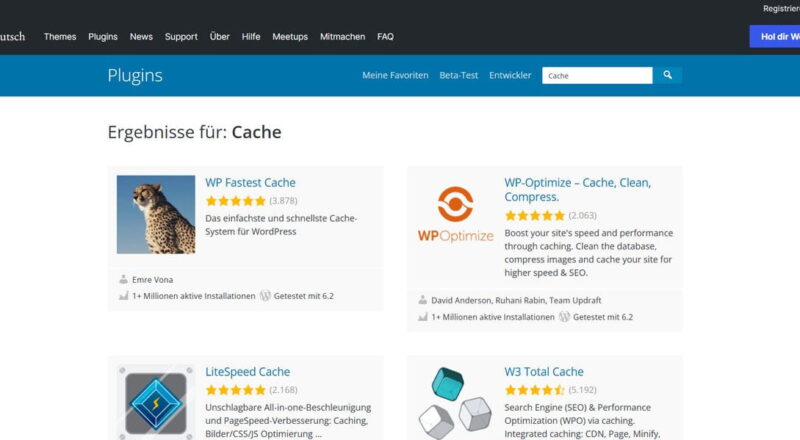Image resolution: width=800 pixels, height=440 pixels.
Task: Open Über menu item
Action: 219,37
